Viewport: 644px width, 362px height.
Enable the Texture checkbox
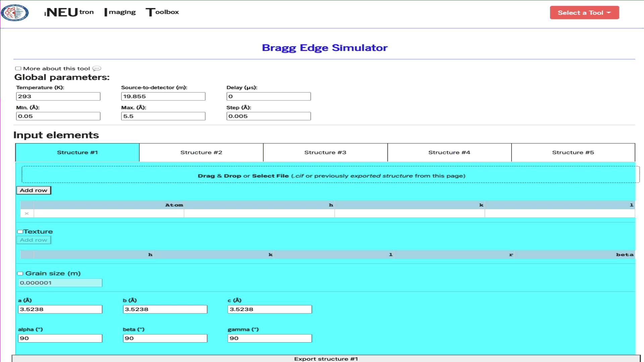[x=20, y=232]
